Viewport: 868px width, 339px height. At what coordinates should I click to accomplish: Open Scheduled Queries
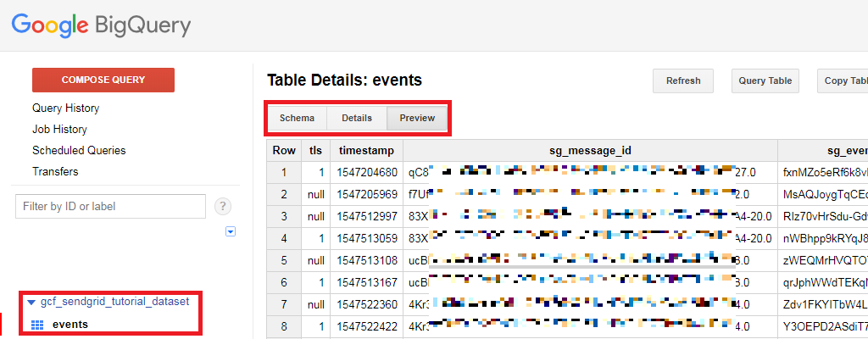[x=79, y=150]
